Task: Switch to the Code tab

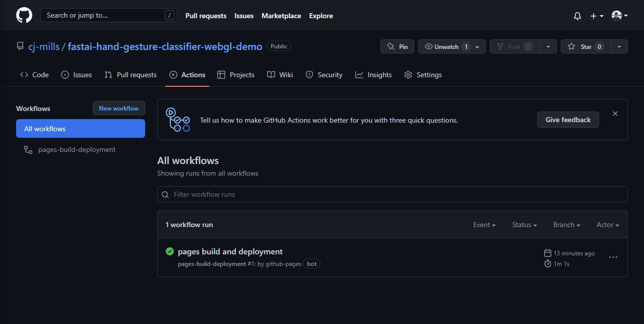Action: click(34, 75)
